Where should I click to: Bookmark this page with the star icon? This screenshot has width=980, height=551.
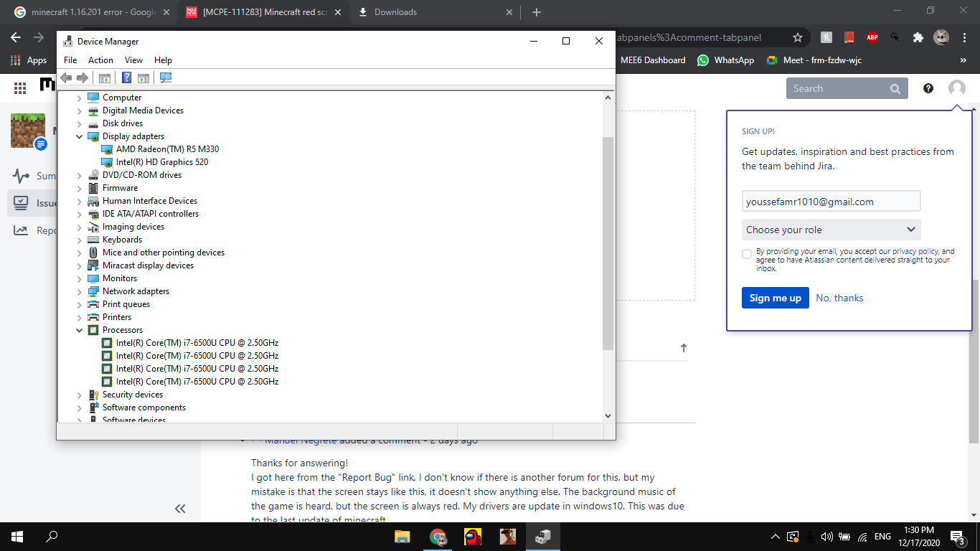click(798, 37)
